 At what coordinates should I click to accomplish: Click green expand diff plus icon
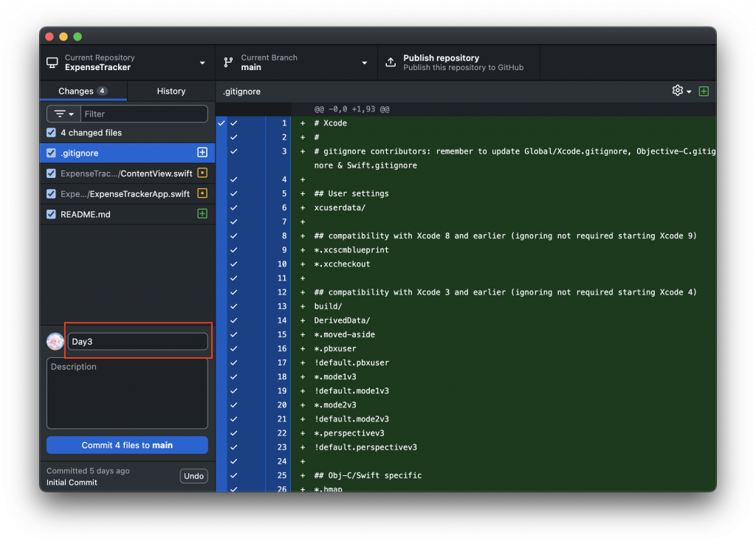tap(704, 91)
